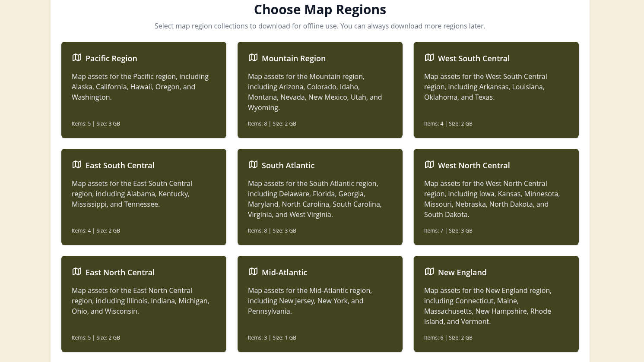Select the Pacific Region card title
This screenshot has height=362, width=644.
coord(111,59)
